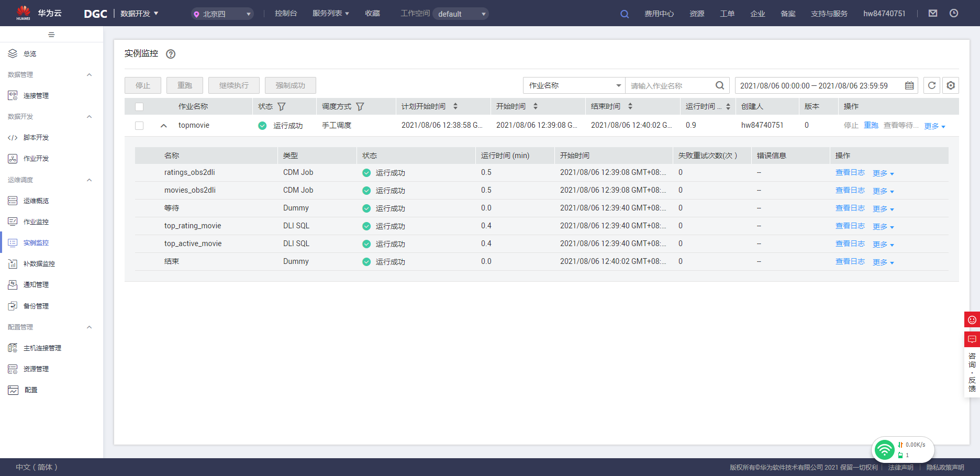Image resolution: width=980 pixels, height=476 pixels.
Task: Open the 北京四 region dropdown
Action: [x=222, y=14]
